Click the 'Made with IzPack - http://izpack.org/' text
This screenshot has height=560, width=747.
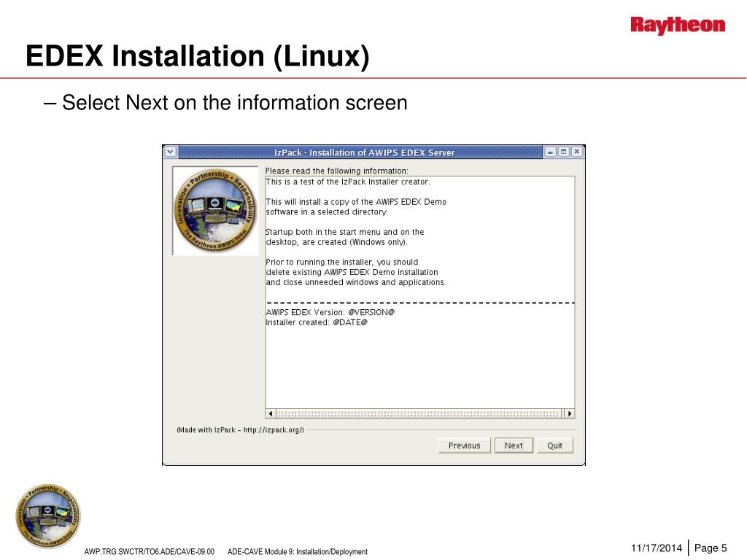pyautogui.click(x=240, y=429)
